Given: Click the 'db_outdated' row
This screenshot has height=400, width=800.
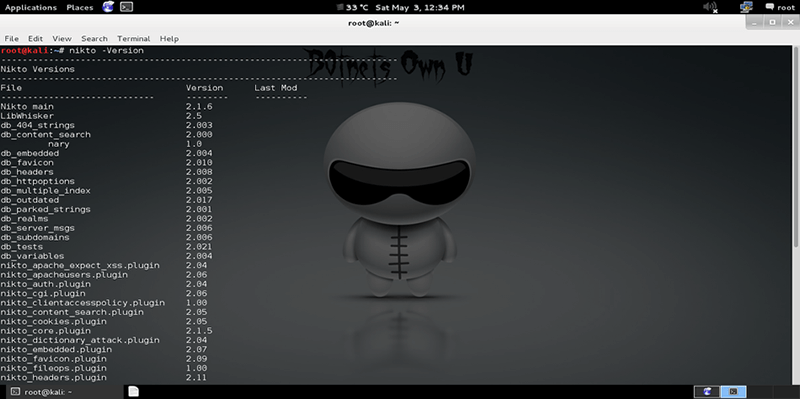Looking at the screenshot, I should (x=106, y=200).
